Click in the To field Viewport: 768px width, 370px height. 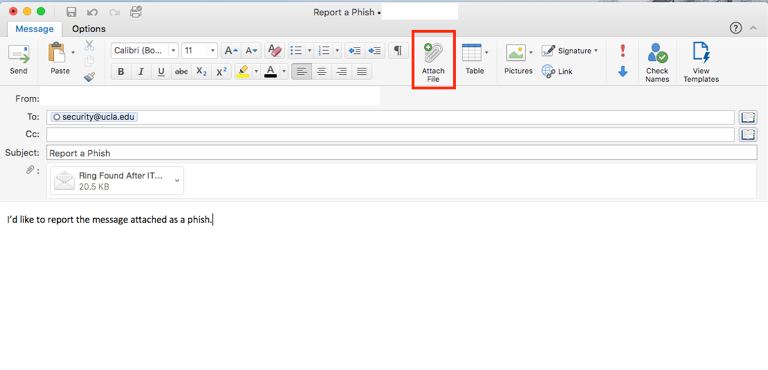tap(390, 117)
